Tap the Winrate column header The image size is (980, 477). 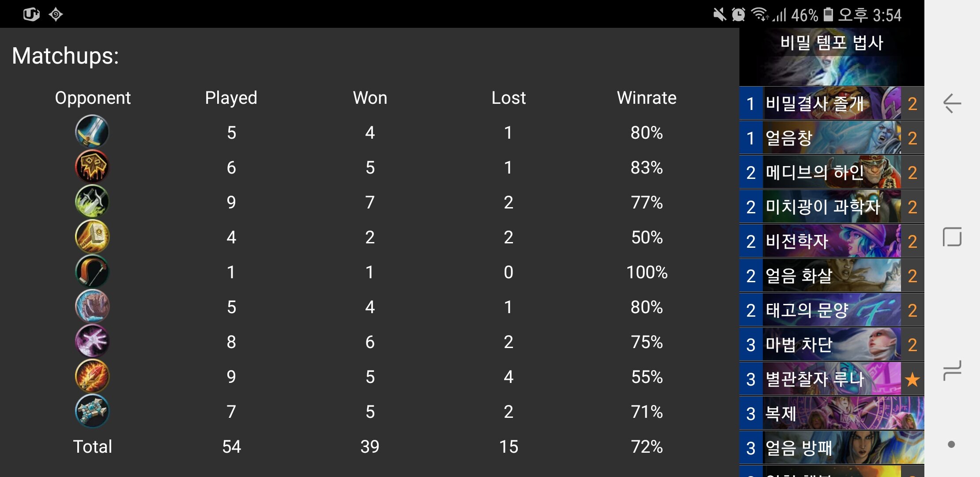coord(646,98)
